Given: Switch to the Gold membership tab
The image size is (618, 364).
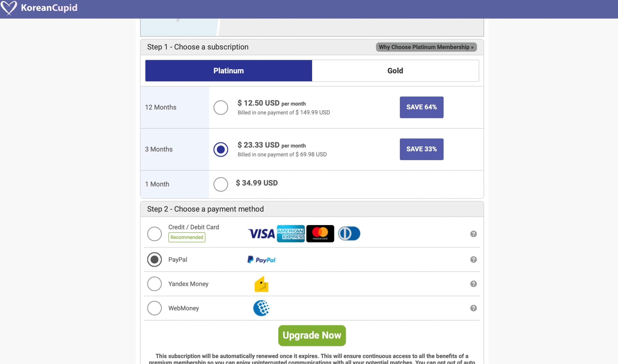Looking at the screenshot, I should point(395,71).
